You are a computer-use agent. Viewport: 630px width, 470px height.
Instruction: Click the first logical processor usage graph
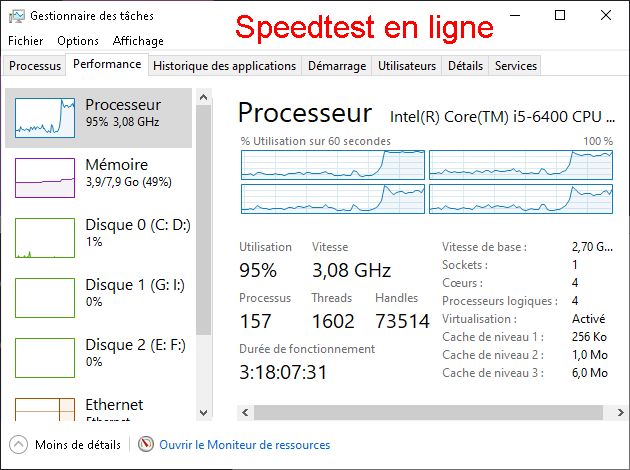[333, 165]
